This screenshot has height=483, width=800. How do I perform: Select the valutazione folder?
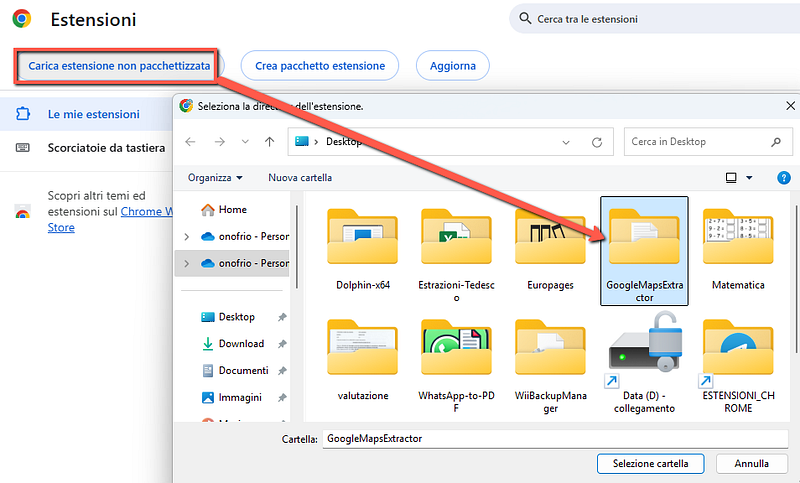click(363, 360)
